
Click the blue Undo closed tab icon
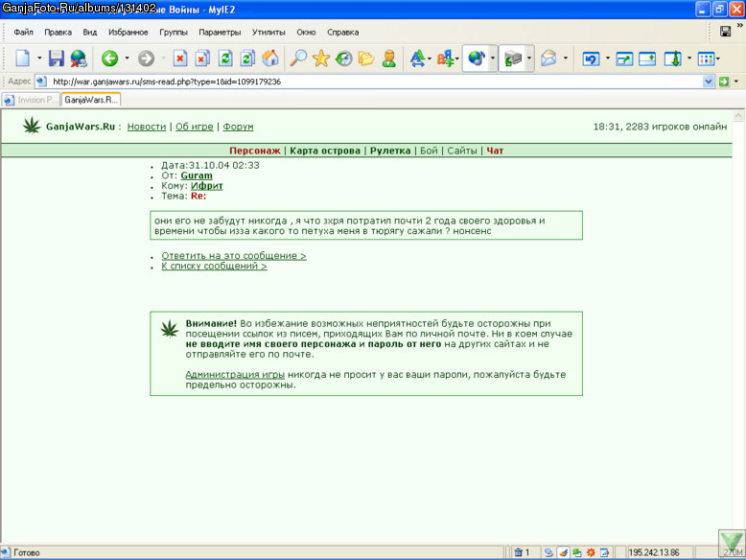[x=591, y=58]
